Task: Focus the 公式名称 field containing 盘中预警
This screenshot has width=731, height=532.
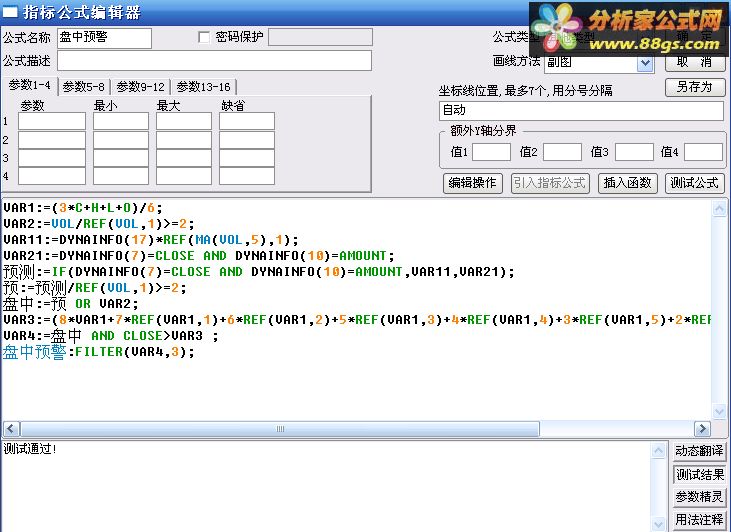Action: pyautogui.click(x=104, y=38)
